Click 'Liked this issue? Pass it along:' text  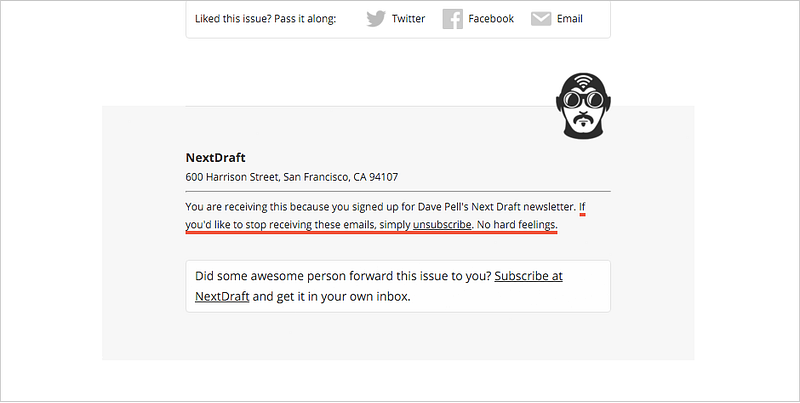265,19
